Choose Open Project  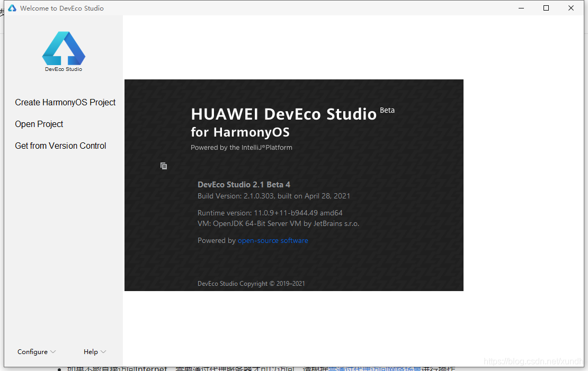[x=39, y=124]
